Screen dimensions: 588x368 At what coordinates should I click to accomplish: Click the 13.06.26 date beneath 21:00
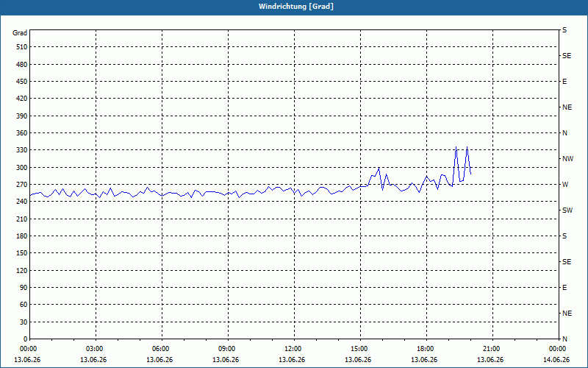point(490,360)
